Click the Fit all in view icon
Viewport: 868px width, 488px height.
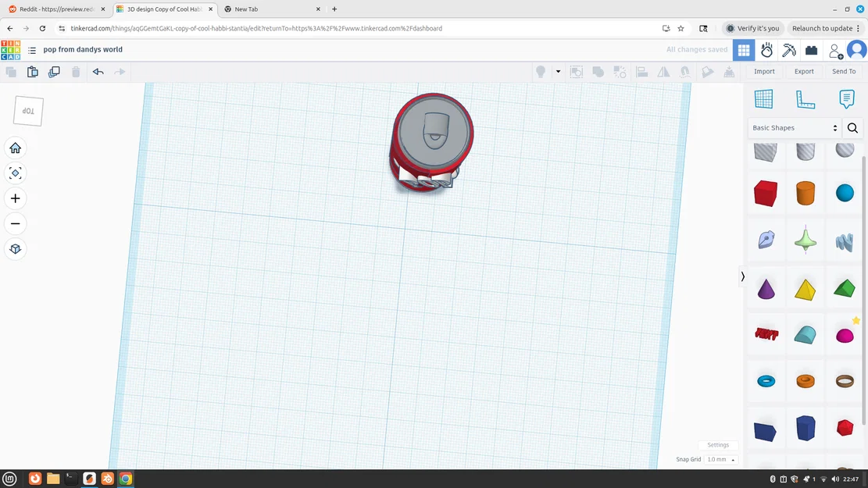tap(16, 173)
